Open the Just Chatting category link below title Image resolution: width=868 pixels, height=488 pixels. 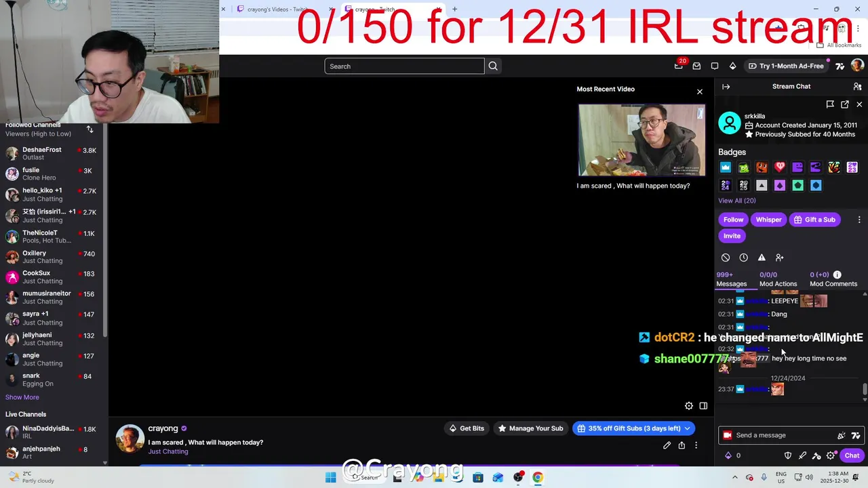[x=168, y=451]
